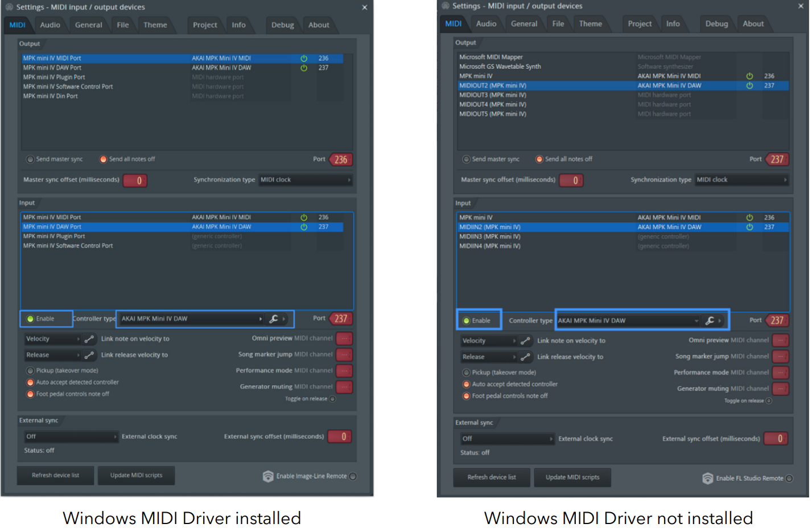Open External sync Off dropdown in right window
Screen dimensions: 812x532
(x=508, y=439)
